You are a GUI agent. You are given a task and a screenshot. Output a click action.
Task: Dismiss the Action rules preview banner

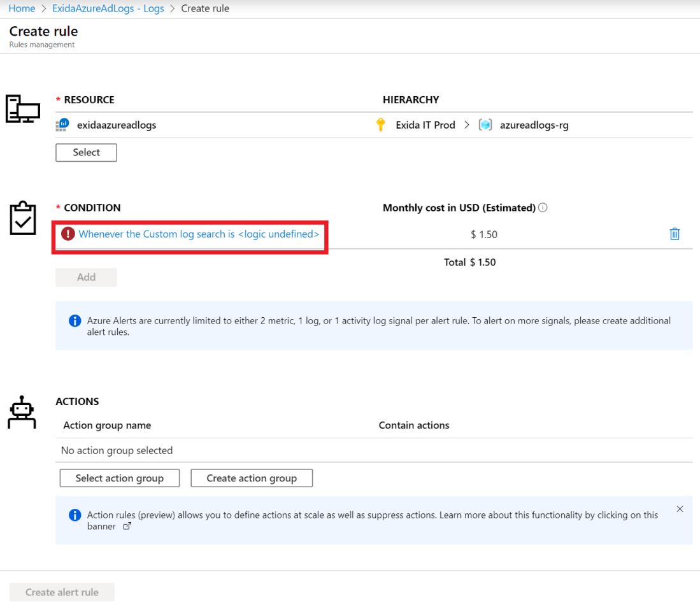point(680,509)
